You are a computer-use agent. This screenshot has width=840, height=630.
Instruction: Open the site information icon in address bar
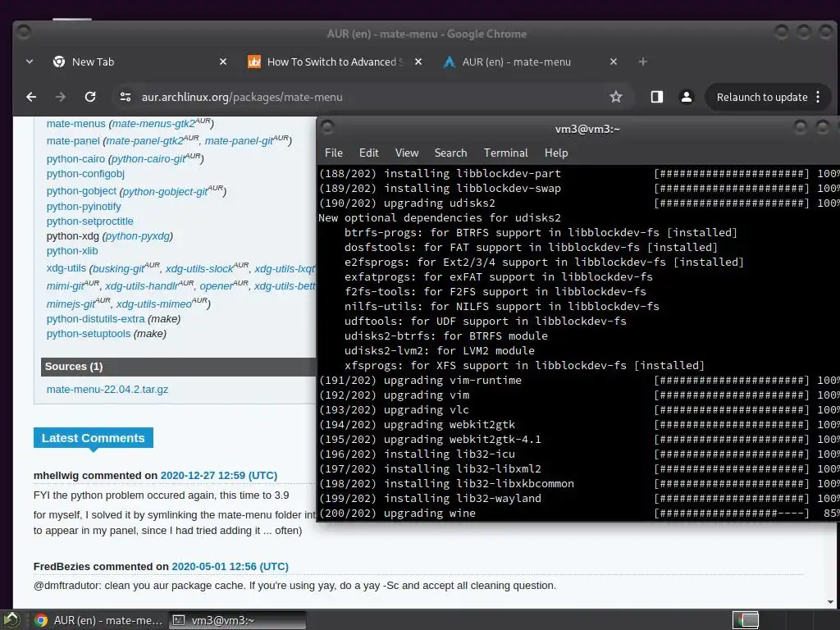pos(126,97)
